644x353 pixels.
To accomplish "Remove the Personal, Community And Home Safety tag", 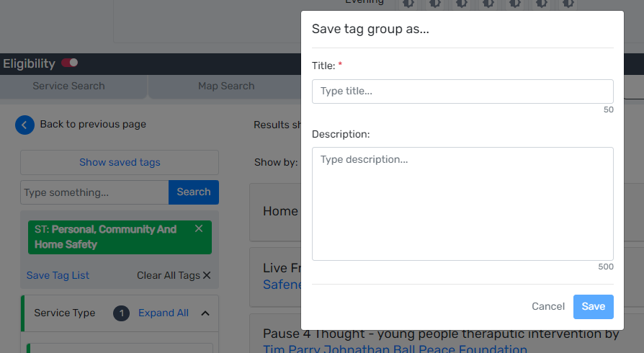I will (199, 228).
